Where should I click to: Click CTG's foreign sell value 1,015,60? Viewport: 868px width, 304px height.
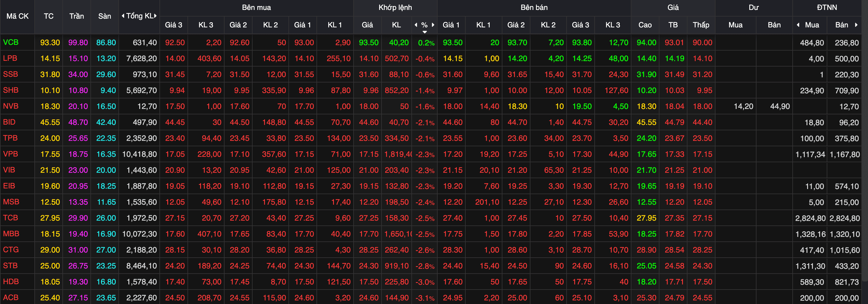click(844, 250)
